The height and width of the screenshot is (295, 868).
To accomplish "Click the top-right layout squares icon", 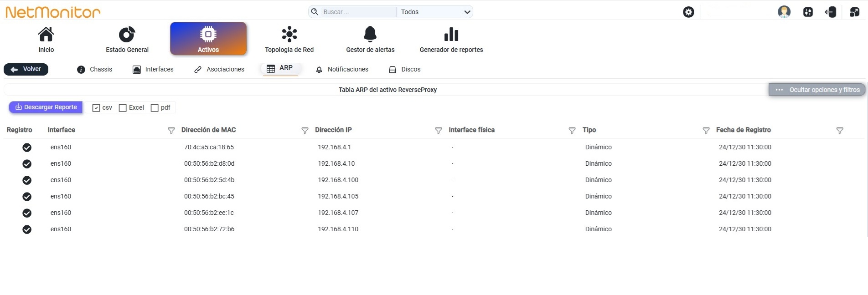I will click(854, 12).
